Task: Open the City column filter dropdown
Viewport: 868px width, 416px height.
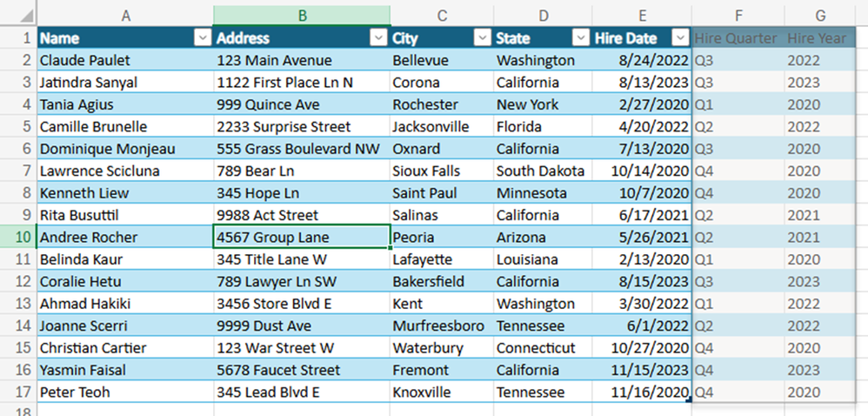Action: [x=483, y=37]
